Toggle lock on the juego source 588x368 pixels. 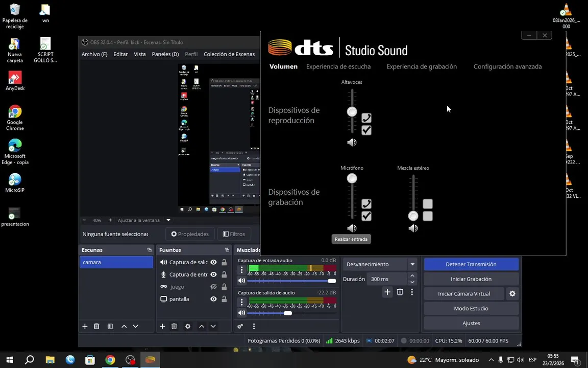(224, 287)
